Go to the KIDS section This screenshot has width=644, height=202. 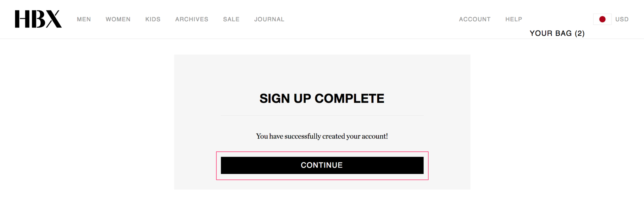click(153, 19)
